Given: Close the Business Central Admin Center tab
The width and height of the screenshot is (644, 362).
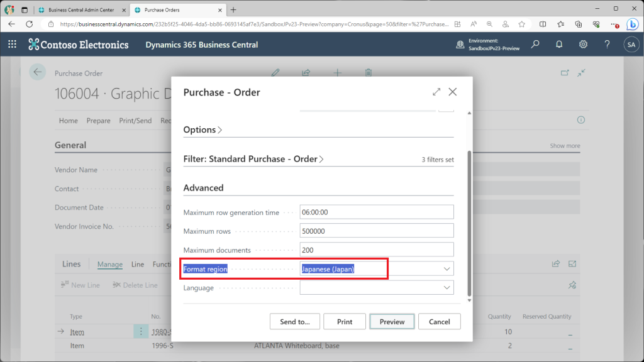Looking at the screenshot, I should [124, 10].
